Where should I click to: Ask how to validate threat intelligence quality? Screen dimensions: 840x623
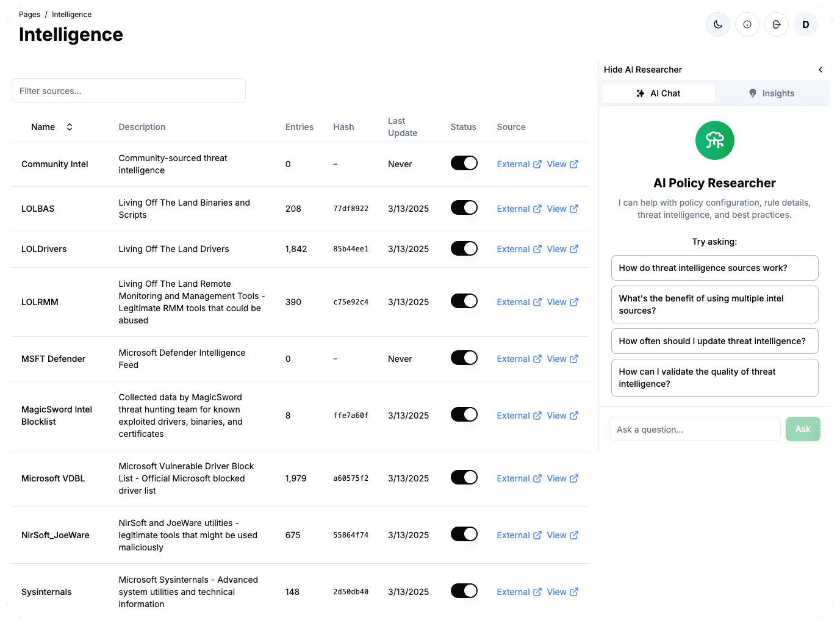coord(714,378)
